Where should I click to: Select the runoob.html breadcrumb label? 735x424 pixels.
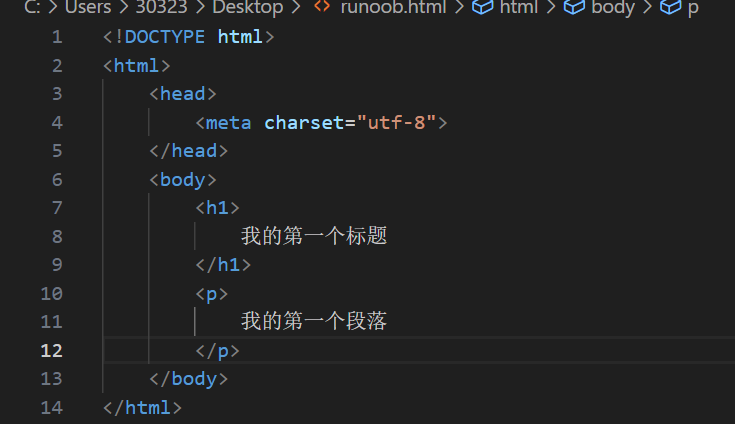click(x=393, y=8)
